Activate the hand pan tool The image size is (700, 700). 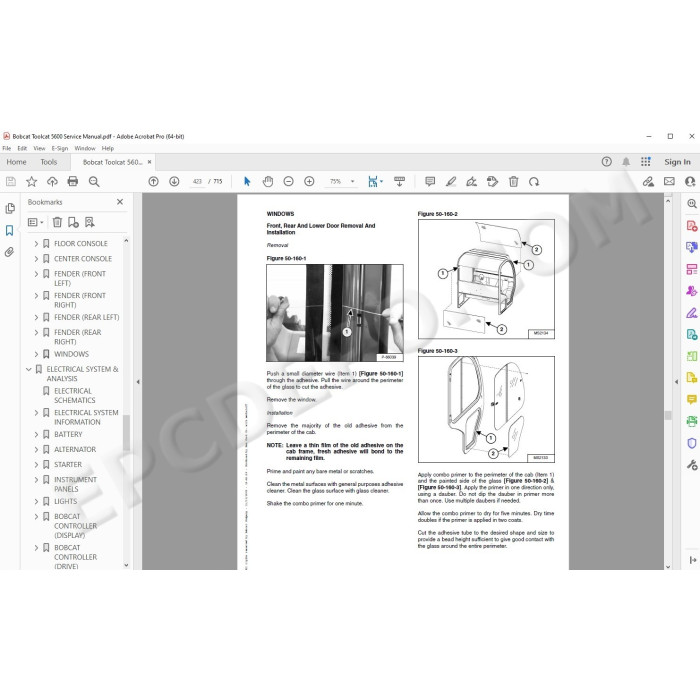pos(268,181)
